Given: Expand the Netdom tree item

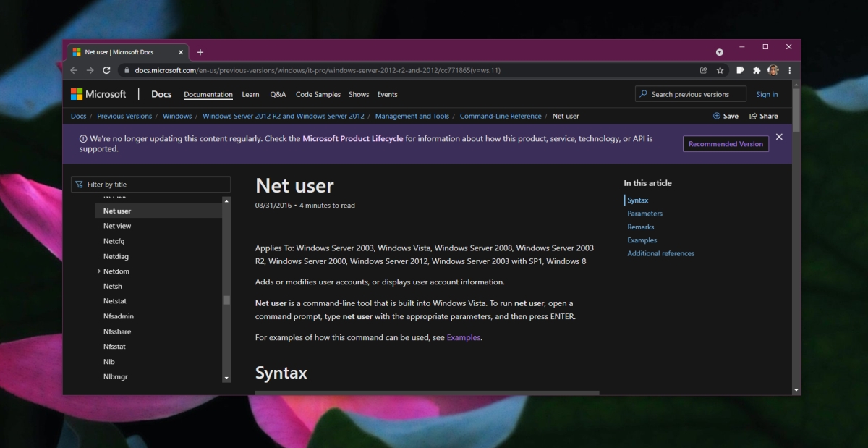Looking at the screenshot, I should pyautogui.click(x=99, y=271).
